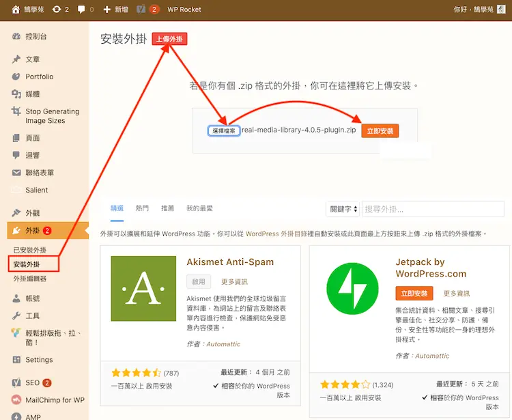Open the Automattic author link under Jetpack
Viewport: 512px width, 420px height.
point(432,356)
